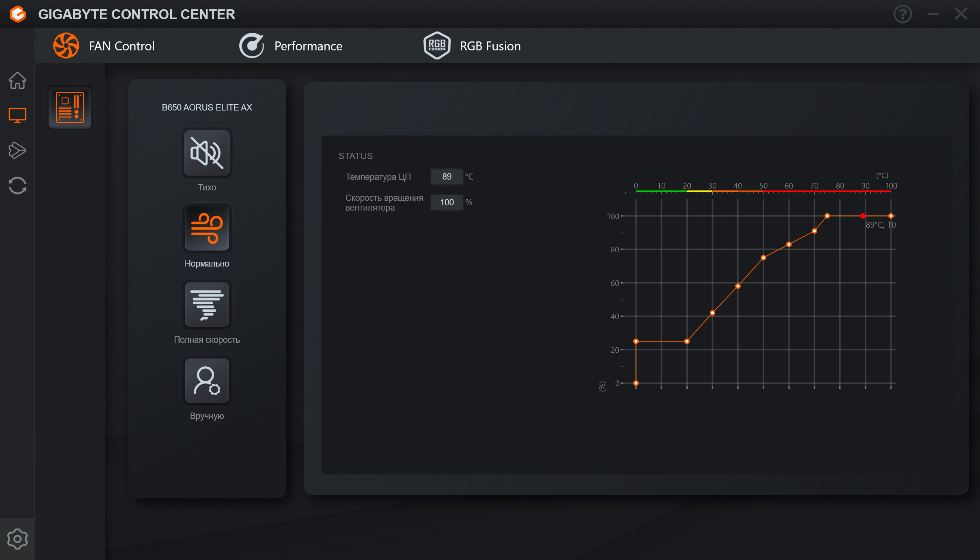Click the red 89°C marker on curve
Screen dimensions: 980x560
[x=863, y=216]
